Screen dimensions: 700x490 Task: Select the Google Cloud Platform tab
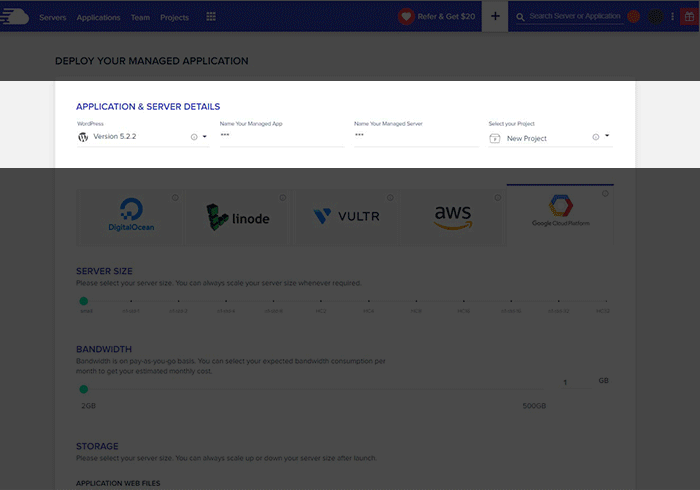click(560, 214)
